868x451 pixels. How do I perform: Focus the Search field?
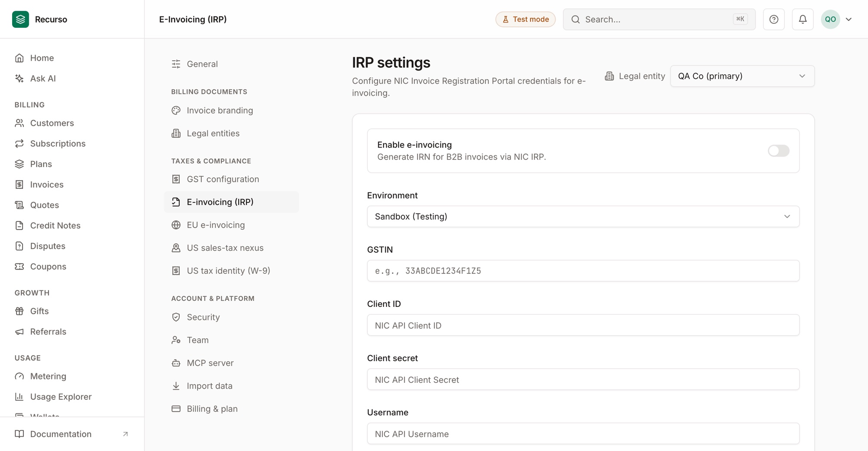659,19
